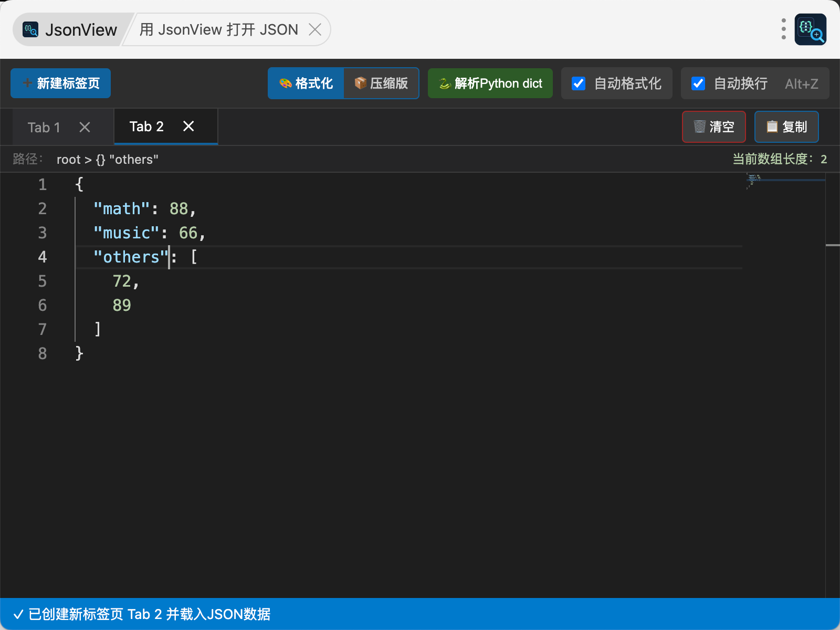Collapse the root object at line 1
840x630 pixels.
[x=64, y=185]
